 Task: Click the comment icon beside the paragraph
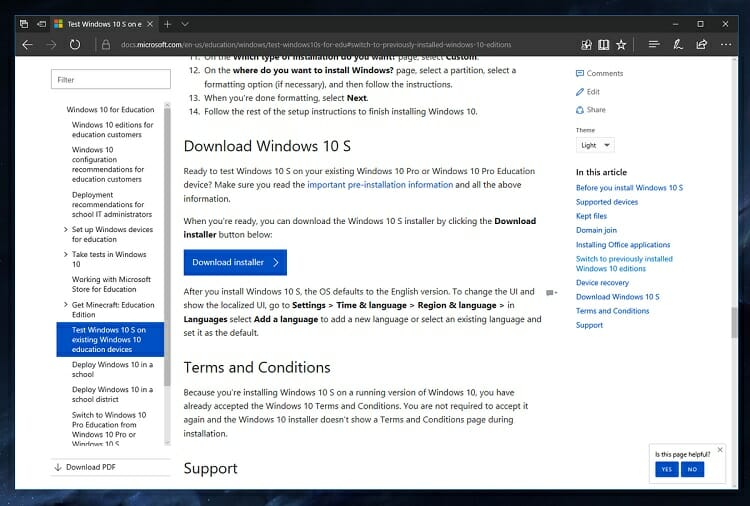(x=551, y=292)
